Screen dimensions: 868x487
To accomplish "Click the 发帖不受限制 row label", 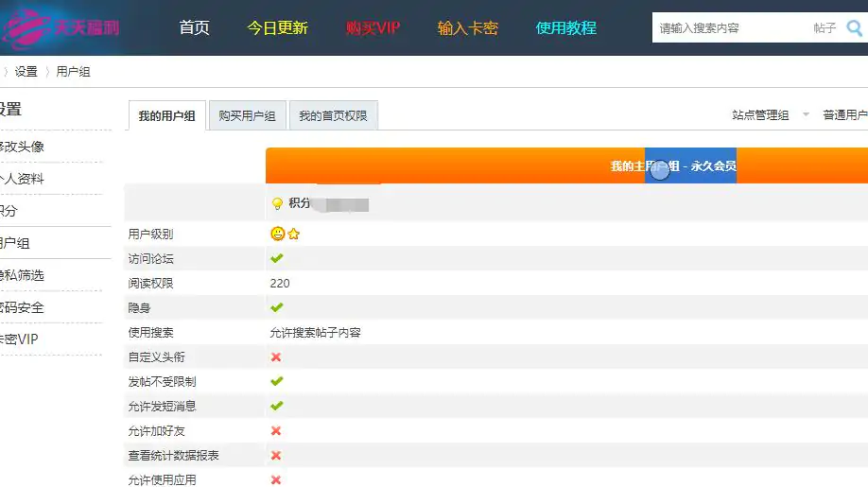I will click(163, 381).
